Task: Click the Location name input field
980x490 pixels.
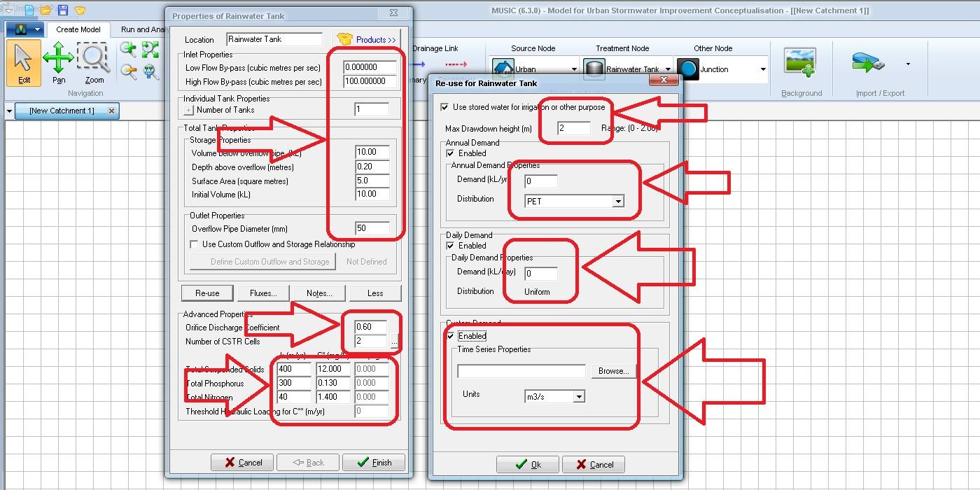Action: 274,39
